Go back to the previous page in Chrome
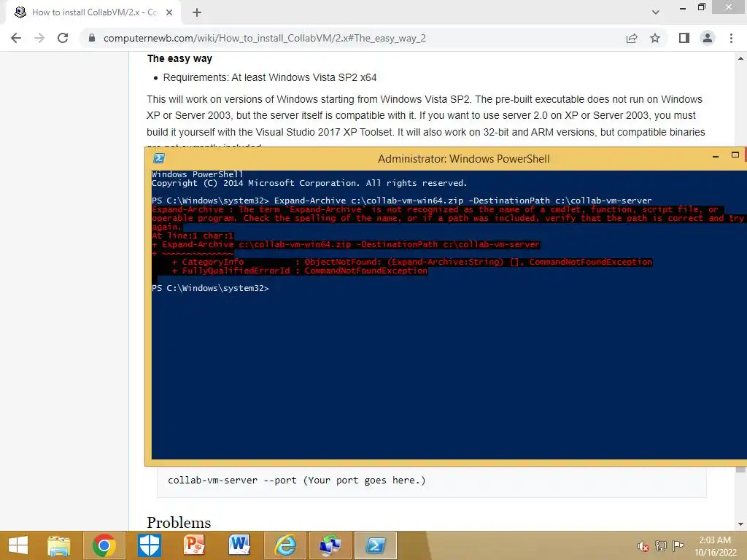Screen dimensions: 747x560 pos(16,38)
